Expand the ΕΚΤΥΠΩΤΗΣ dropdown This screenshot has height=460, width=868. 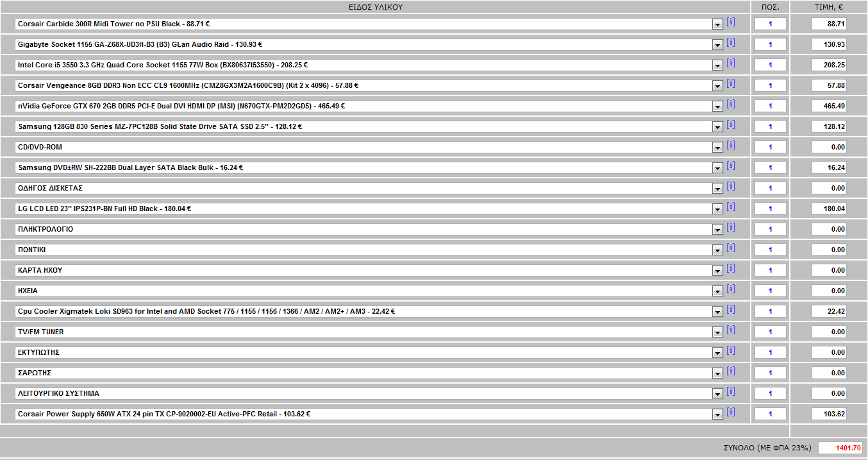(717, 353)
